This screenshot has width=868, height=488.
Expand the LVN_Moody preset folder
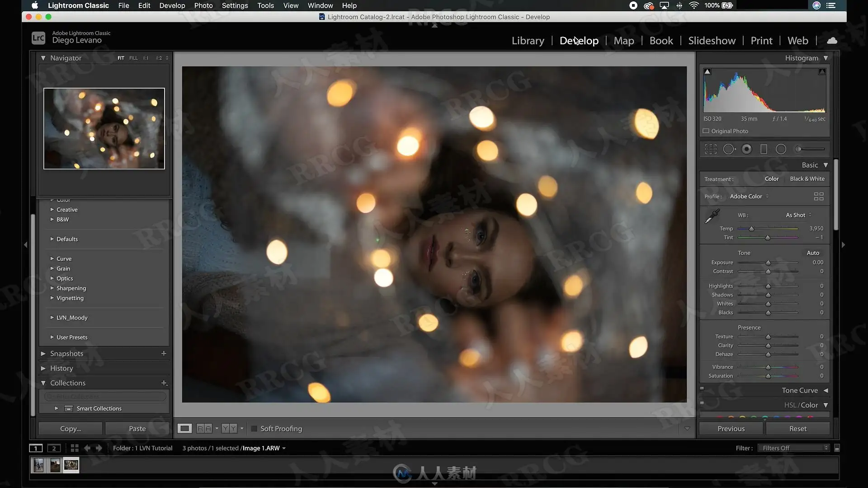[x=52, y=318]
